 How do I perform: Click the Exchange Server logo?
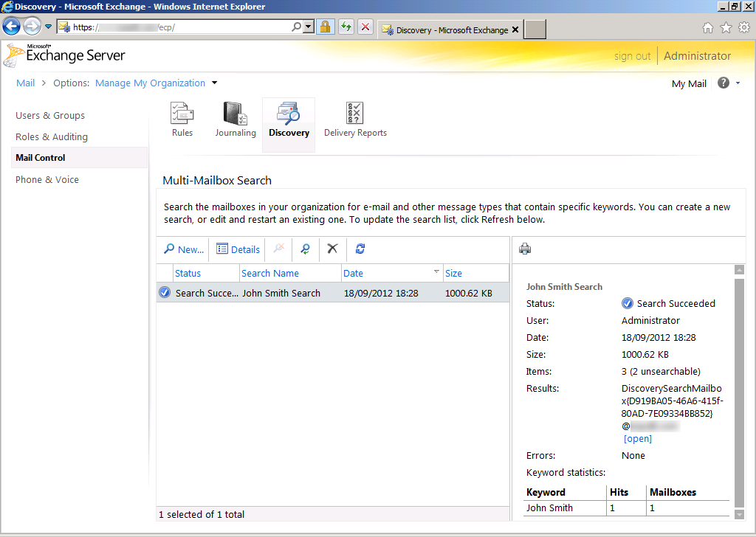point(65,55)
